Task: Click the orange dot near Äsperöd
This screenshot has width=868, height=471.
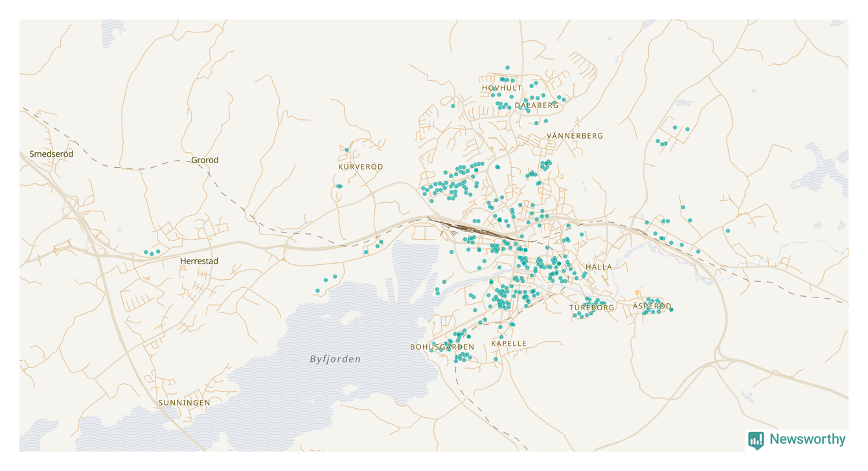Action: pos(637,293)
